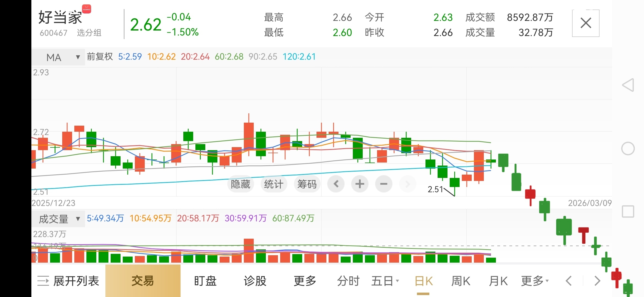This screenshot has width=644, height=297.
Task: Open 统计 statistics button on chart
Action: [x=274, y=184]
